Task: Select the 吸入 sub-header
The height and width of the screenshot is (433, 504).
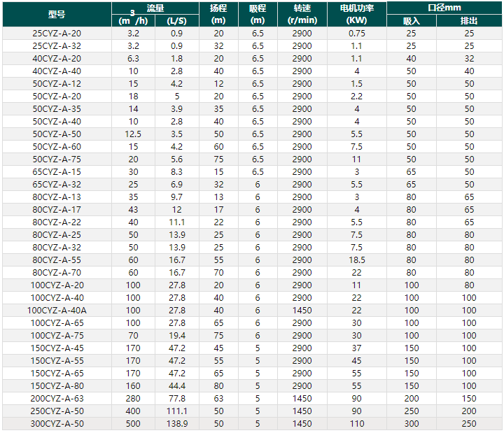Action: click(412, 21)
